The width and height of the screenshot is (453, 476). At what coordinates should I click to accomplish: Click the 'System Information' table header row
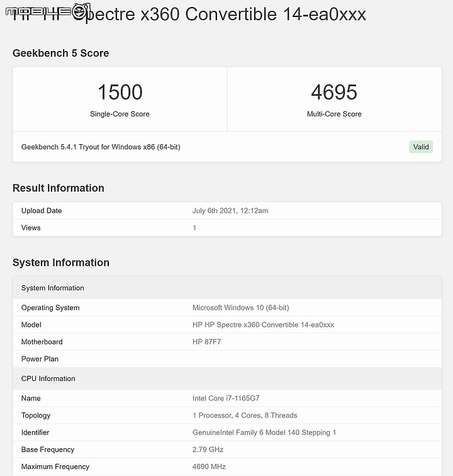227,288
